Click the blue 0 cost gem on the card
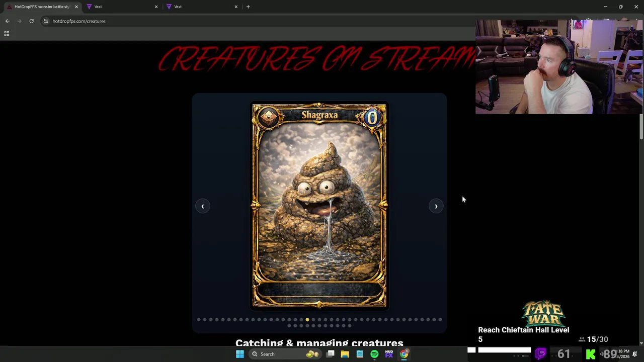 point(372,118)
